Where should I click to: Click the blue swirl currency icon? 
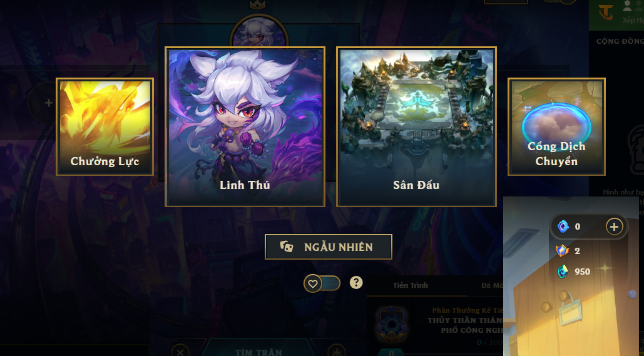[x=563, y=226]
